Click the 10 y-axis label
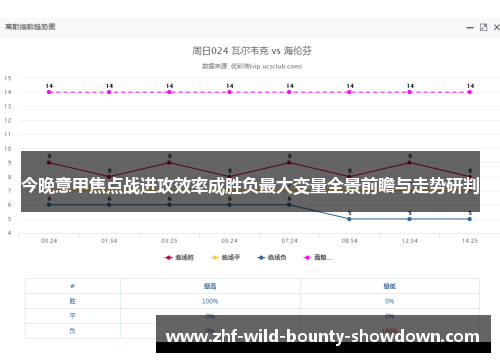Viewport: 500px width, 362px height. [8, 149]
